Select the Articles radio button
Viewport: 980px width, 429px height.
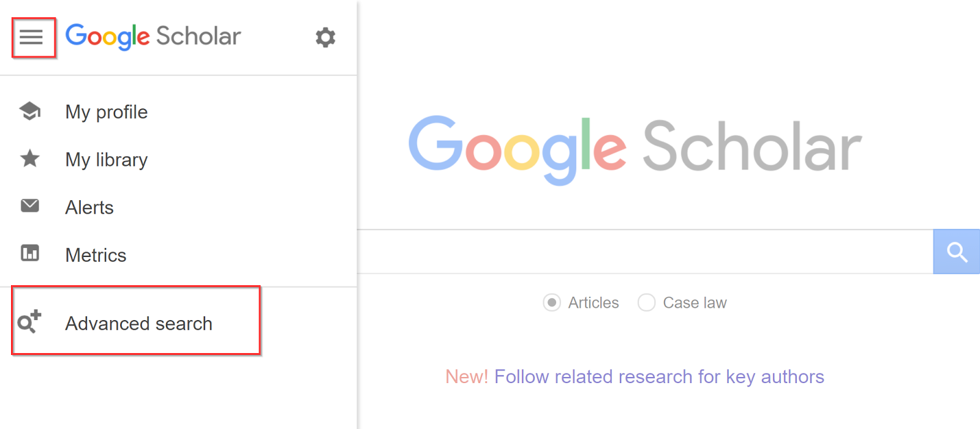pyautogui.click(x=552, y=302)
